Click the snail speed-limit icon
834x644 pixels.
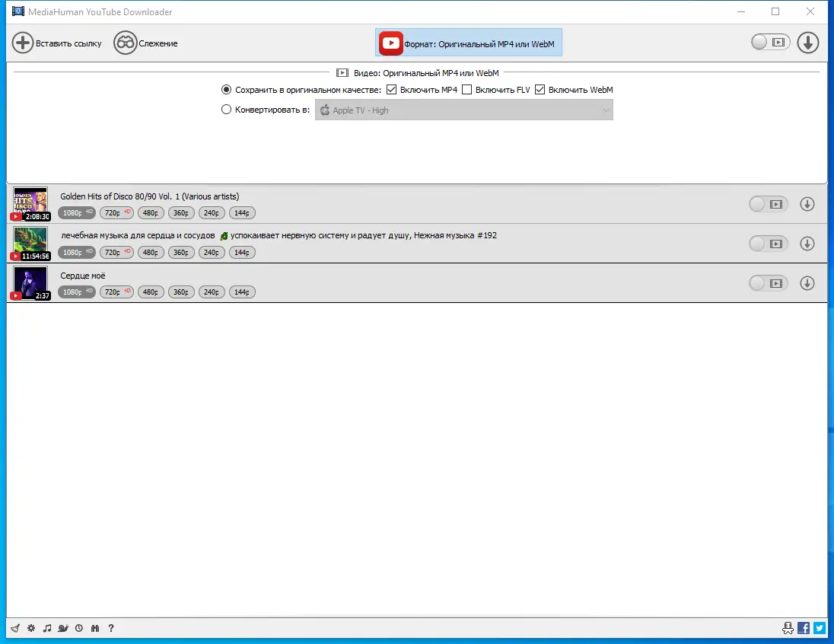[63, 628]
